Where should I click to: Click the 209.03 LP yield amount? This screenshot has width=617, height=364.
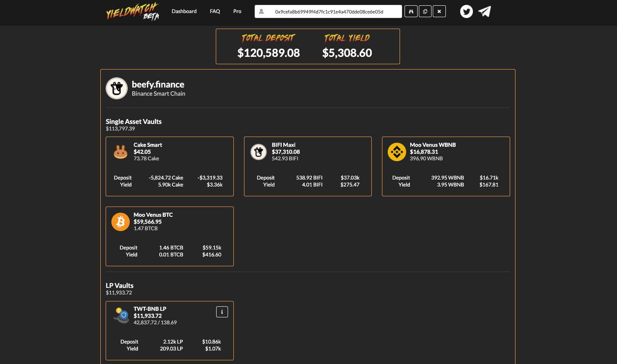172,349
